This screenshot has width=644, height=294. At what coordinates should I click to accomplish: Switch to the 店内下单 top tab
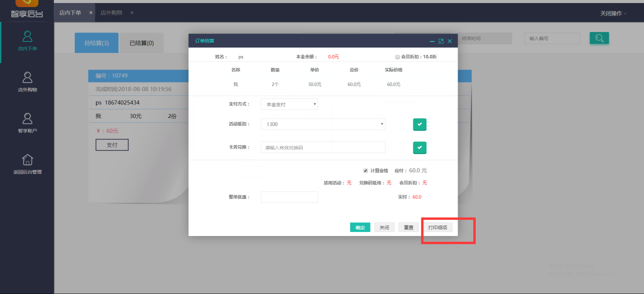(70, 13)
